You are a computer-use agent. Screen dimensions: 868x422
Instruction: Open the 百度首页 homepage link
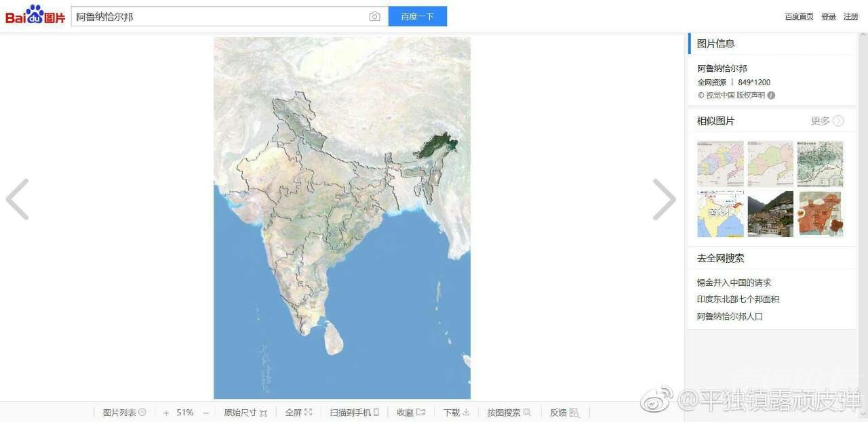799,17
